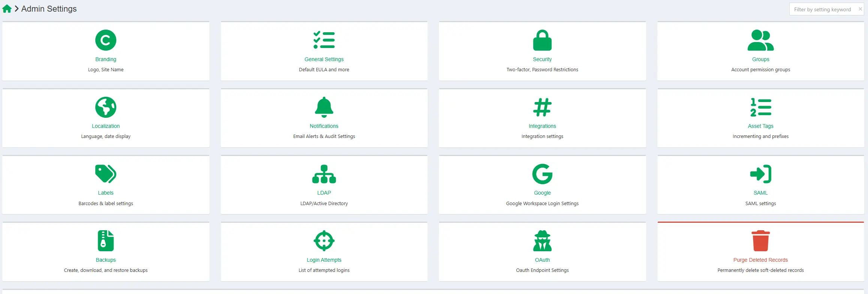The height and width of the screenshot is (294, 868).
Task: Click the Asset Tags numbered list icon
Action: (x=760, y=107)
